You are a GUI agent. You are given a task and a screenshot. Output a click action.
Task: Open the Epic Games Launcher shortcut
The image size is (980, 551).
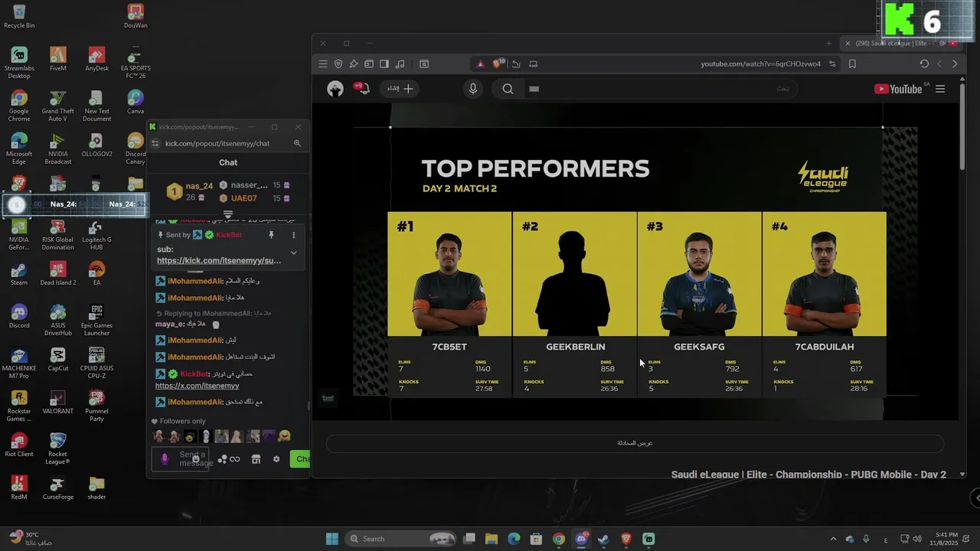click(96, 320)
